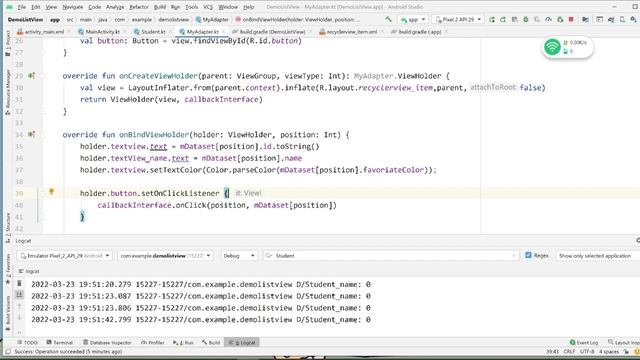Open the Debug log level dropdown
Viewport: 640px width, 360px height.
coord(239,256)
